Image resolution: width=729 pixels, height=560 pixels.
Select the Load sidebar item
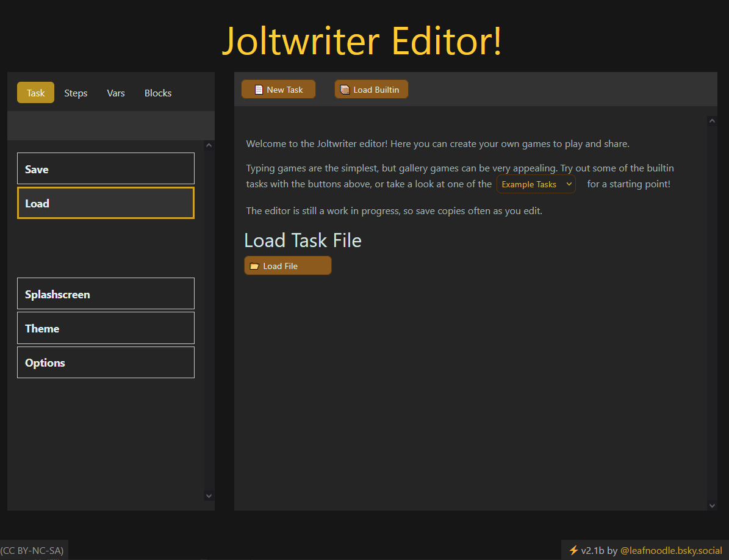(x=106, y=203)
